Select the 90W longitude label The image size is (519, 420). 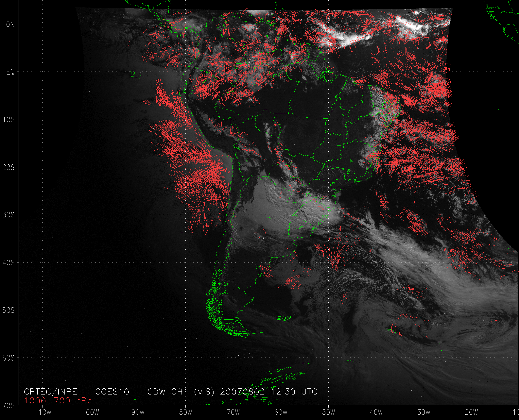(138, 412)
